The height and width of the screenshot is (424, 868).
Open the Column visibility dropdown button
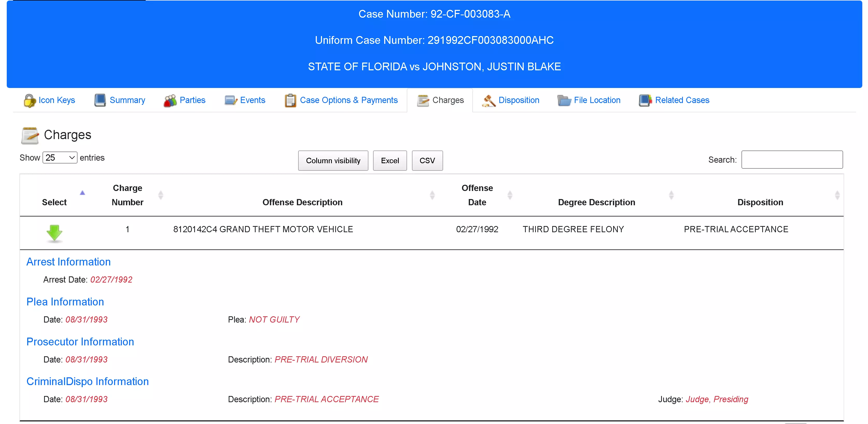[x=333, y=161]
